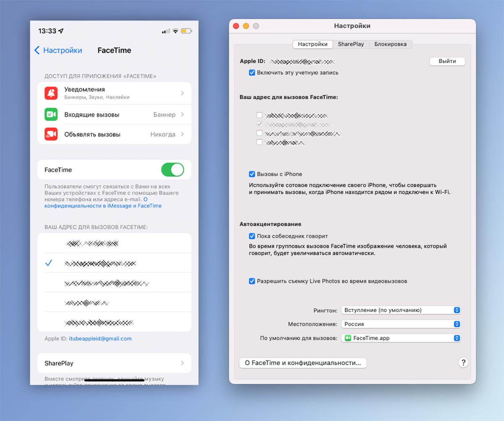This screenshot has height=421, width=504.
Task: Check the first FaceTime address checkbox on Mac
Action: [x=260, y=115]
